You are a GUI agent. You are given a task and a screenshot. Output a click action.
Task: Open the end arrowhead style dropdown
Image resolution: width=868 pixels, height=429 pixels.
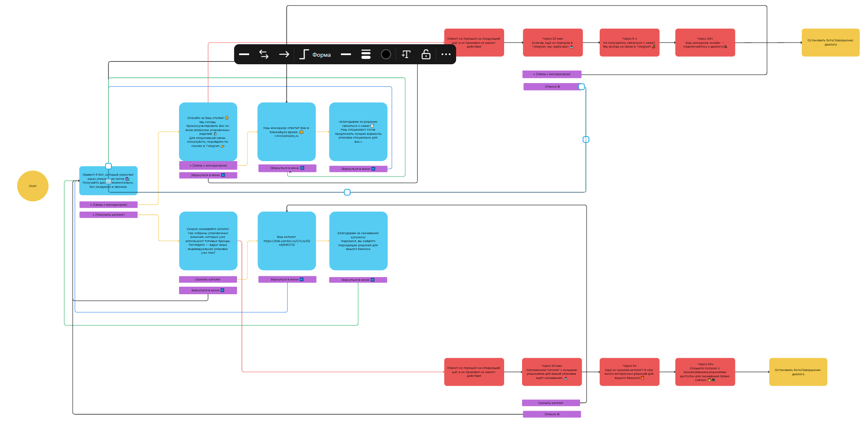coord(284,54)
